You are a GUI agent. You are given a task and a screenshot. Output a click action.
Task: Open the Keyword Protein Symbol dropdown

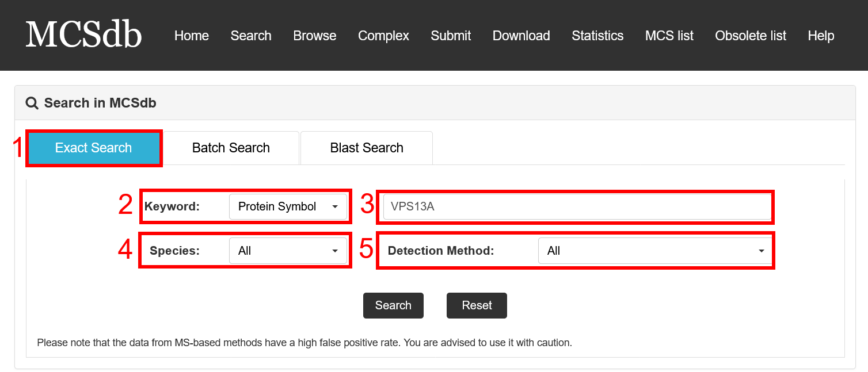click(288, 206)
